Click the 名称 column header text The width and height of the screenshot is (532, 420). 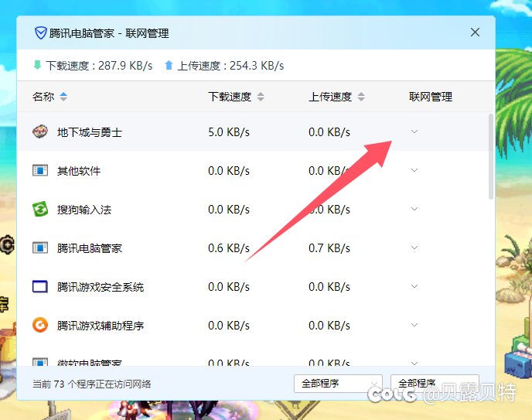click(43, 97)
